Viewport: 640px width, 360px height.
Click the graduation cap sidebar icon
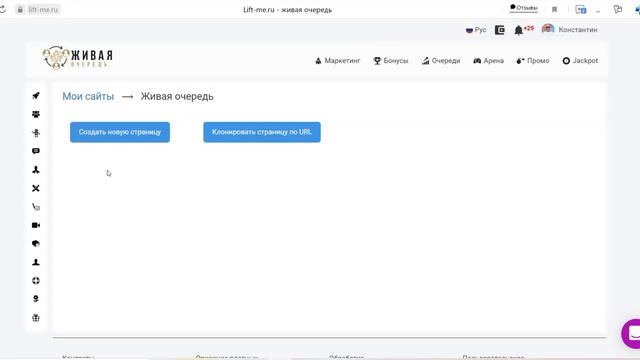click(36, 244)
